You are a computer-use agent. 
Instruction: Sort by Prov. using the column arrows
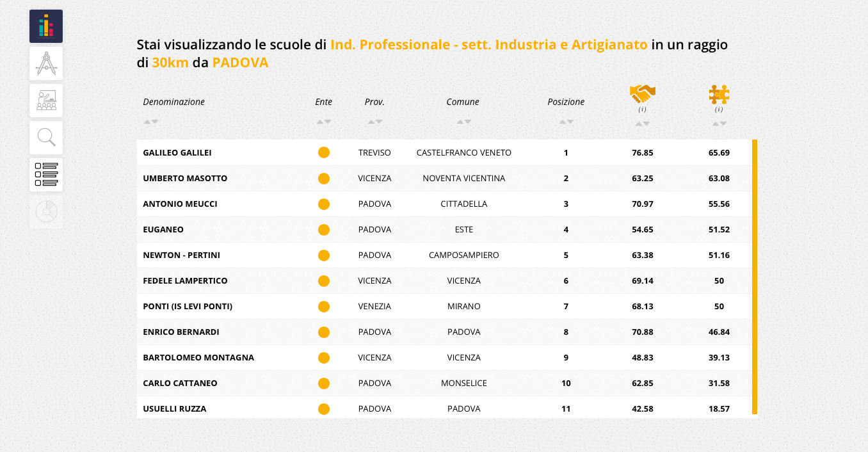[374, 122]
